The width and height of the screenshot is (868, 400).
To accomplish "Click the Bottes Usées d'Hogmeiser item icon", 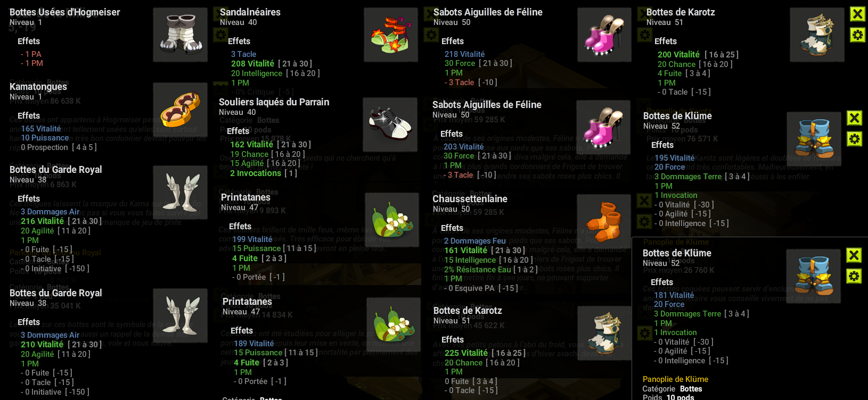I will 180,35.
